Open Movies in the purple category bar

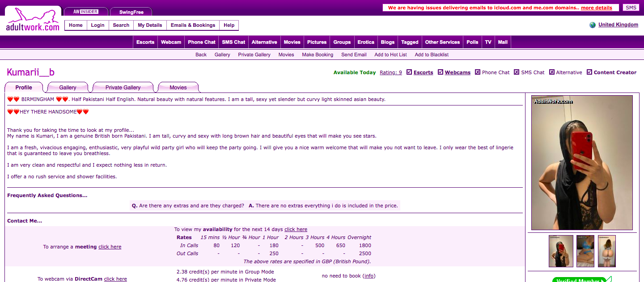(x=292, y=42)
